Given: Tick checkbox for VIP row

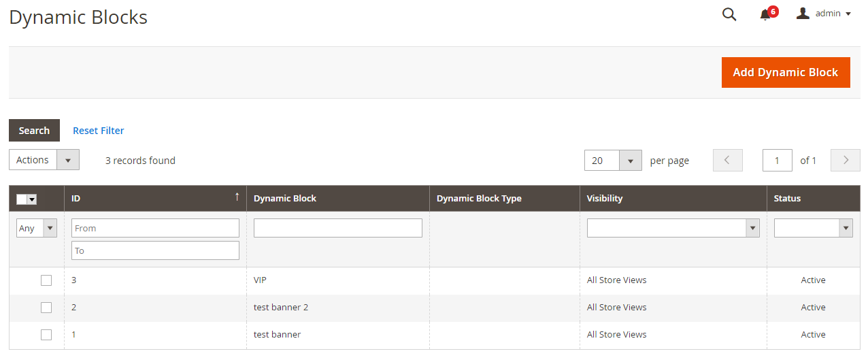Looking at the screenshot, I should [x=46, y=280].
